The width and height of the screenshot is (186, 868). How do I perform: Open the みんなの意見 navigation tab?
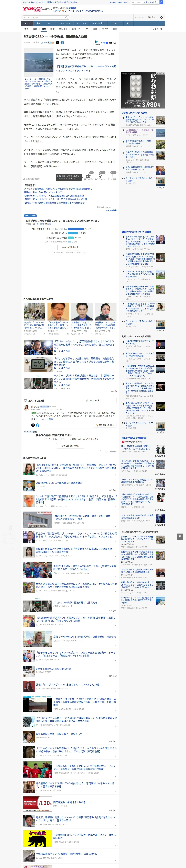(x=98, y=24)
